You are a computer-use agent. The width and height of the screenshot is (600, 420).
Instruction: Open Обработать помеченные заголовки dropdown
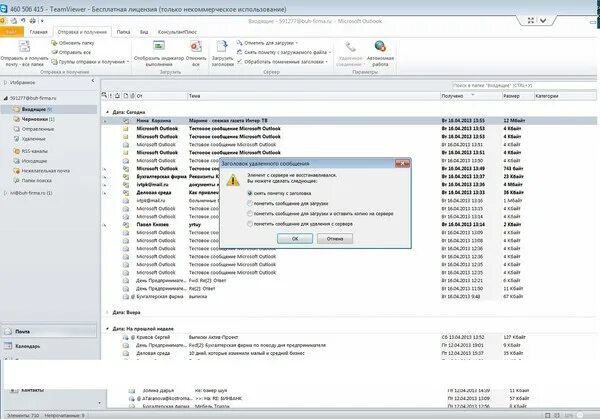coord(282,62)
